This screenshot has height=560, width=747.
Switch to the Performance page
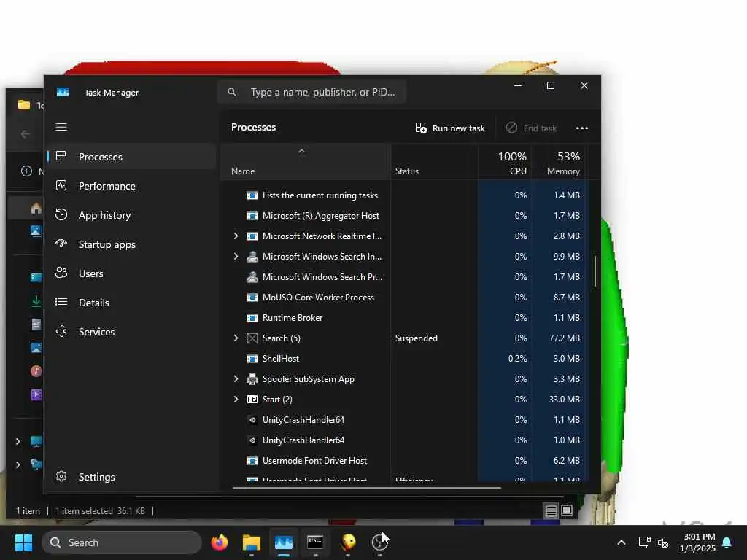(x=131, y=186)
